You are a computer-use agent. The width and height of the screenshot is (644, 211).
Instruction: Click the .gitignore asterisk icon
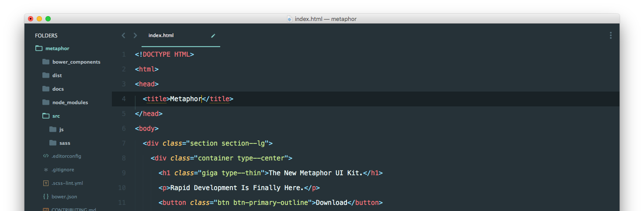pos(46,170)
